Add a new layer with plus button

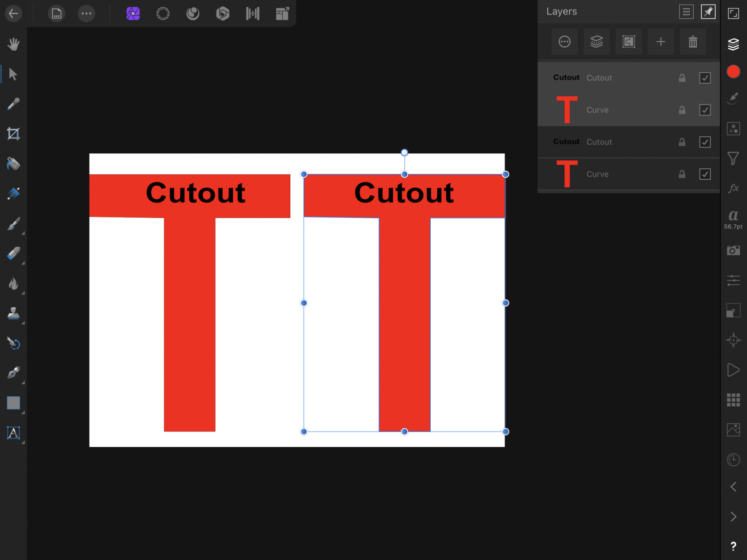(x=661, y=42)
